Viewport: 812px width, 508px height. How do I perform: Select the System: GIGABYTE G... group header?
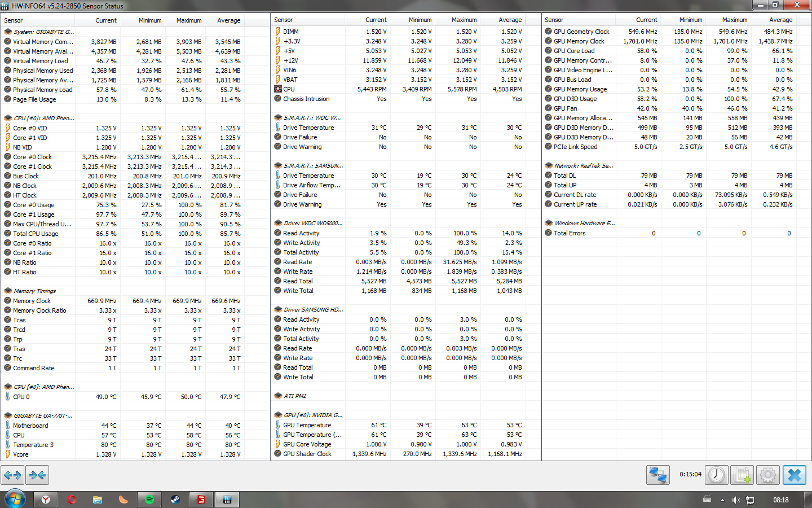44,32
